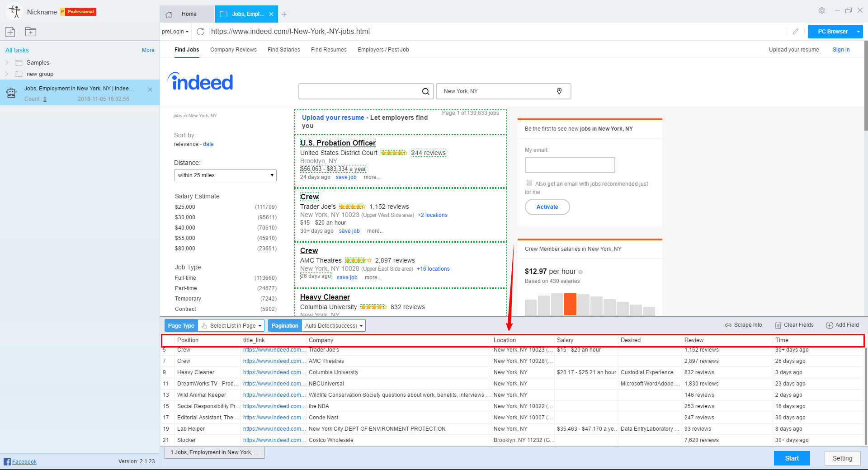Click PC Browser button
The width and height of the screenshot is (868, 470).
(832, 32)
